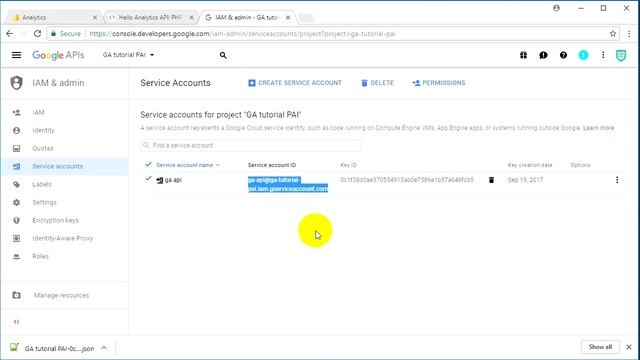
Task: Open the Learn more link
Action: (x=598, y=128)
